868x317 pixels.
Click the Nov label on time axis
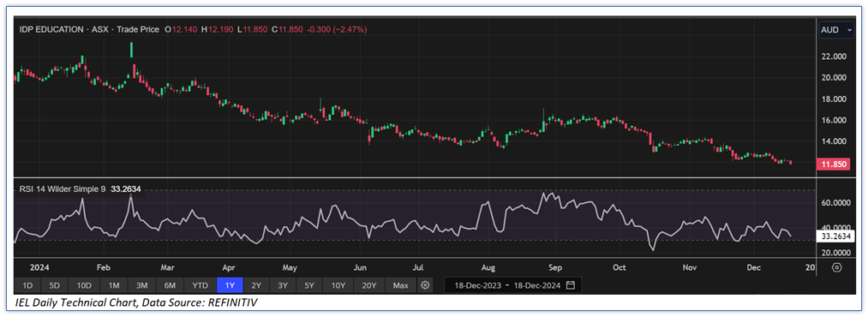(x=689, y=268)
